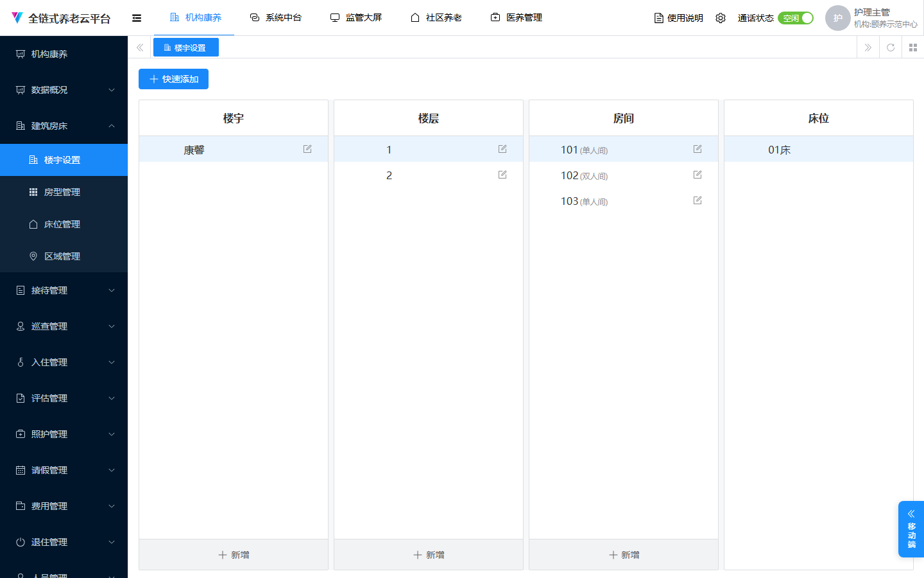Open 床位管理 in the sidebar
924x578 pixels.
coord(64,224)
